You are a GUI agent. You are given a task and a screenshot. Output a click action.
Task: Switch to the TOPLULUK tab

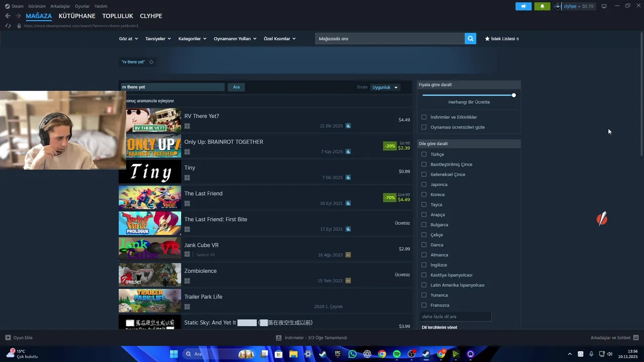click(x=118, y=16)
